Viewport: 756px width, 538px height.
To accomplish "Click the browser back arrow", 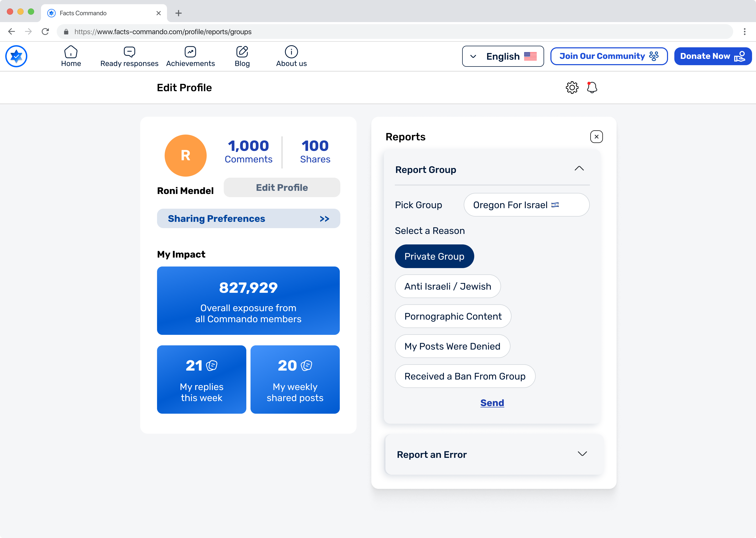I will pyautogui.click(x=12, y=32).
